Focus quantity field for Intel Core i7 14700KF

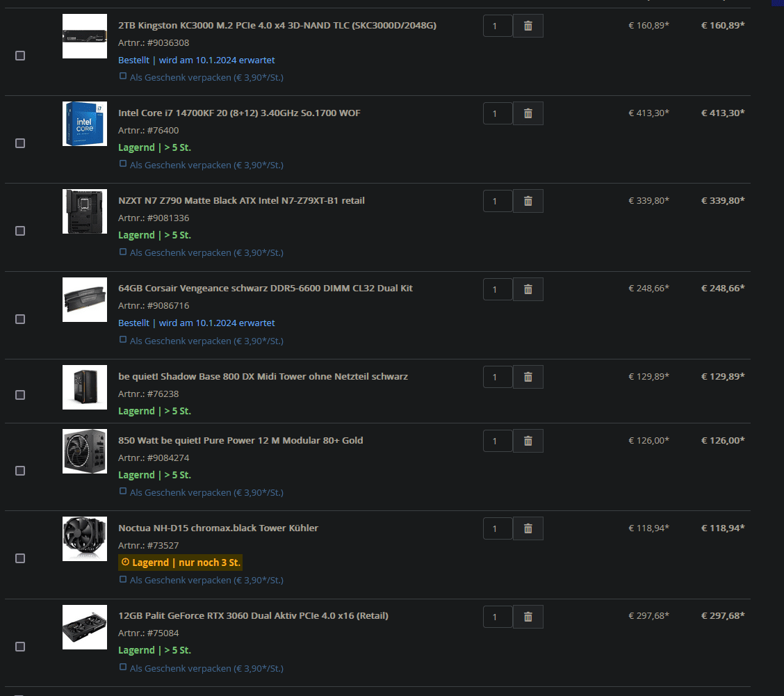(498, 113)
